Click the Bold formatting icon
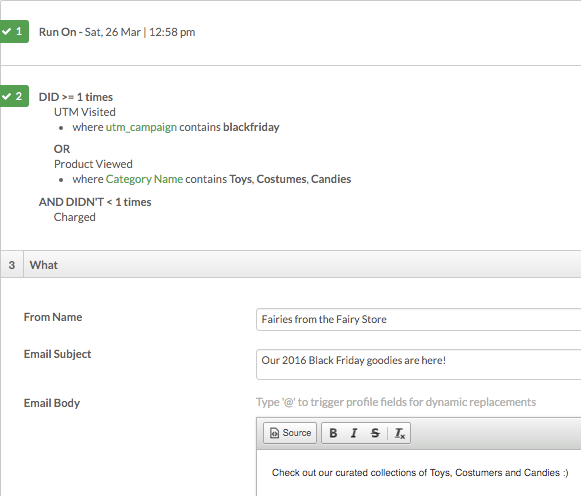The height and width of the screenshot is (496, 581). [x=333, y=433]
